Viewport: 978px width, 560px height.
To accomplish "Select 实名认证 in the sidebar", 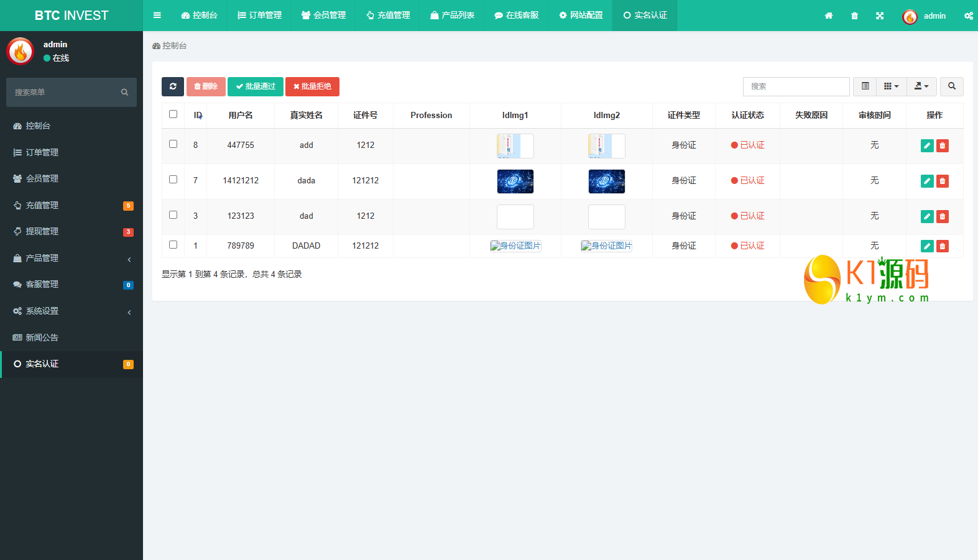I will tap(72, 364).
